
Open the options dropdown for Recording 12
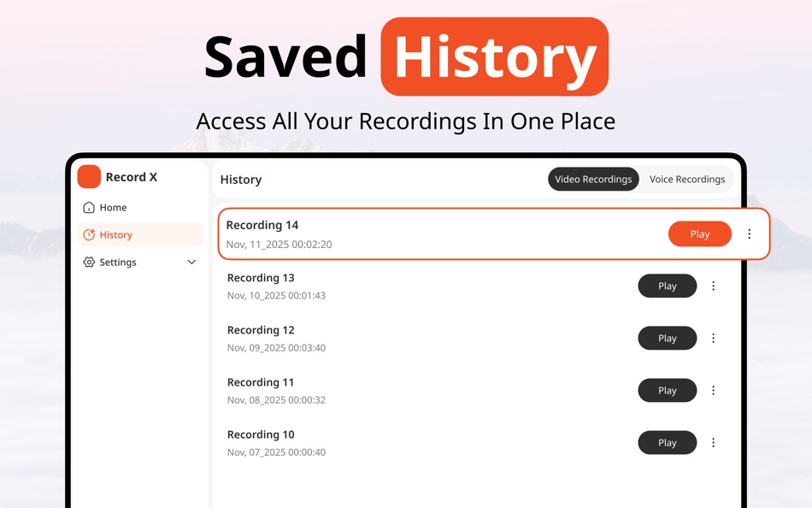(x=714, y=338)
